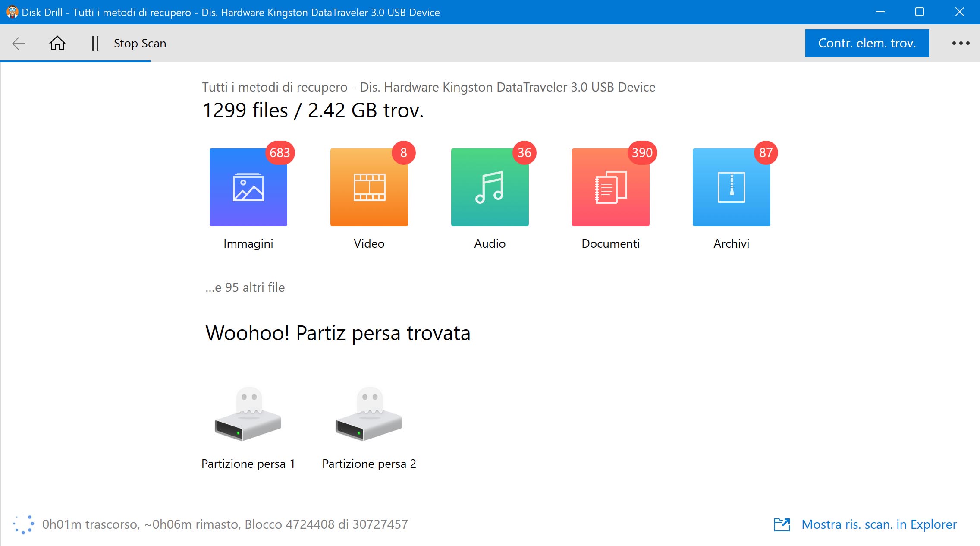This screenshot has width=980, height=546.
Task: Click the Contr. elem. trov. review button
Action: click(867, 44)
